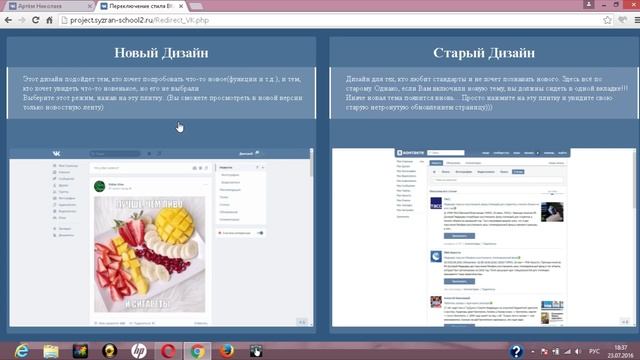
Task: Click the VK logo in the new design preview
Action: (x=56, y=153)
